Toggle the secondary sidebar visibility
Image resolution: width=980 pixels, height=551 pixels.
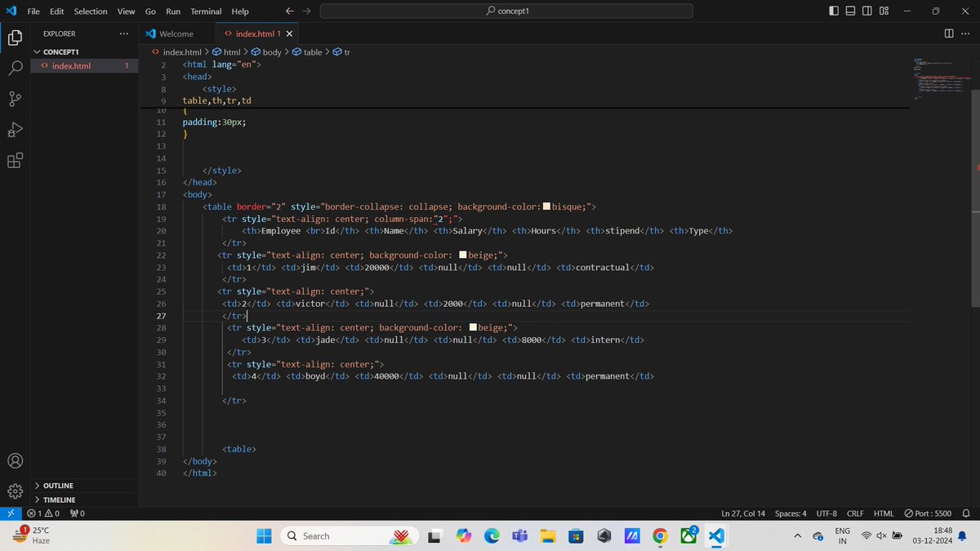[x=866, y=11]
